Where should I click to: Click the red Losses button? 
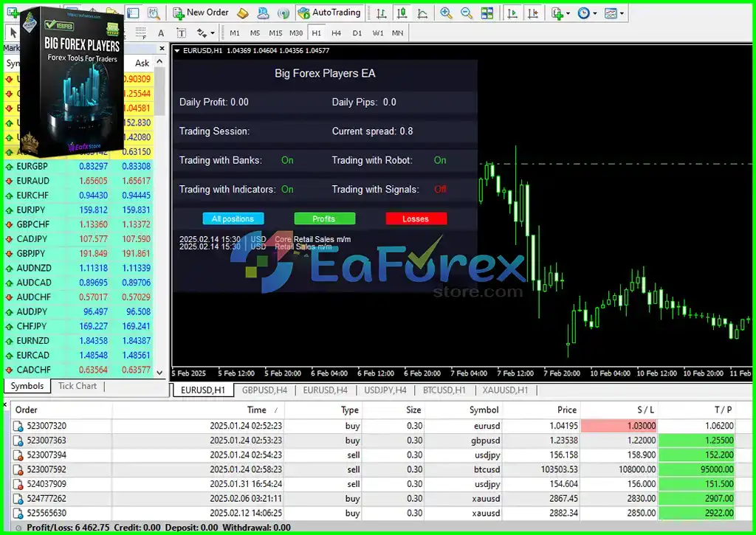click(x=416, y=219)
